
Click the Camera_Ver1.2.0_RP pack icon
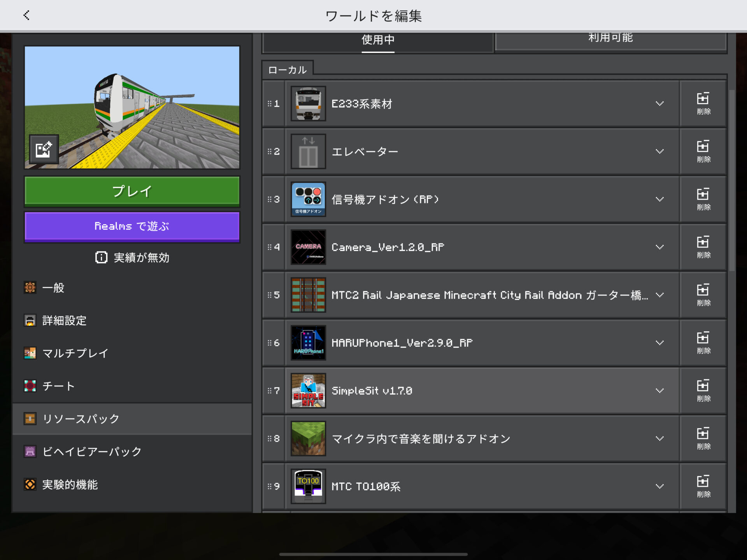pyautogui.click(x=308, y=247)
